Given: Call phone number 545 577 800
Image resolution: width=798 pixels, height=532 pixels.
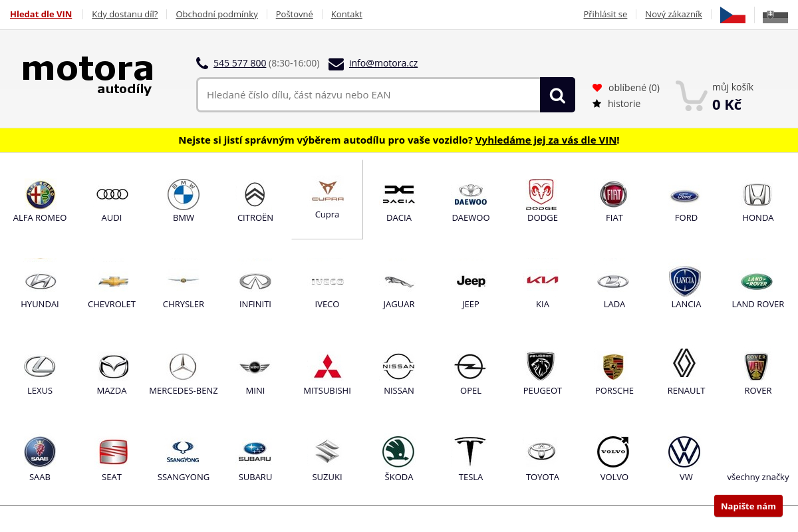Looking at the screenshot, I should pos(239,63).
